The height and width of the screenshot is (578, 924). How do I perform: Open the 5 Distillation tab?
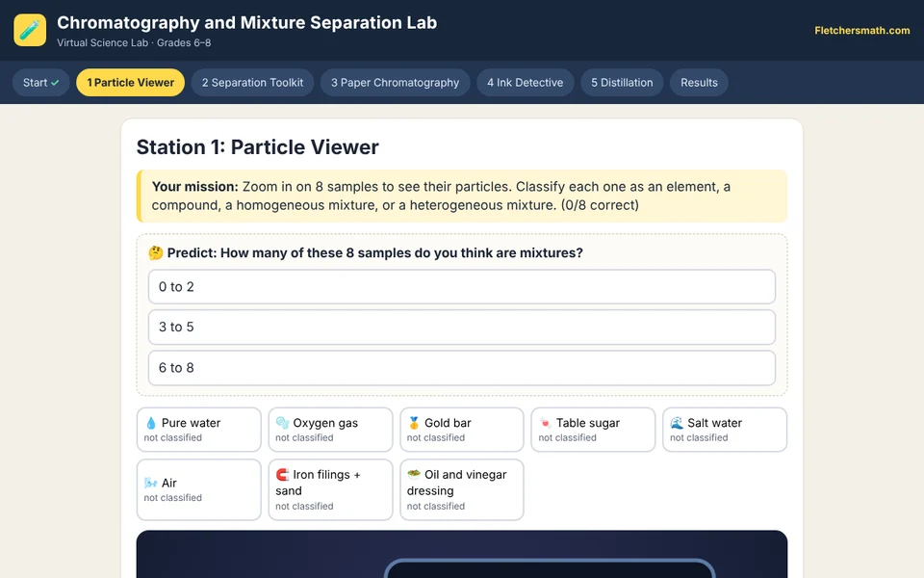[622, 83]
